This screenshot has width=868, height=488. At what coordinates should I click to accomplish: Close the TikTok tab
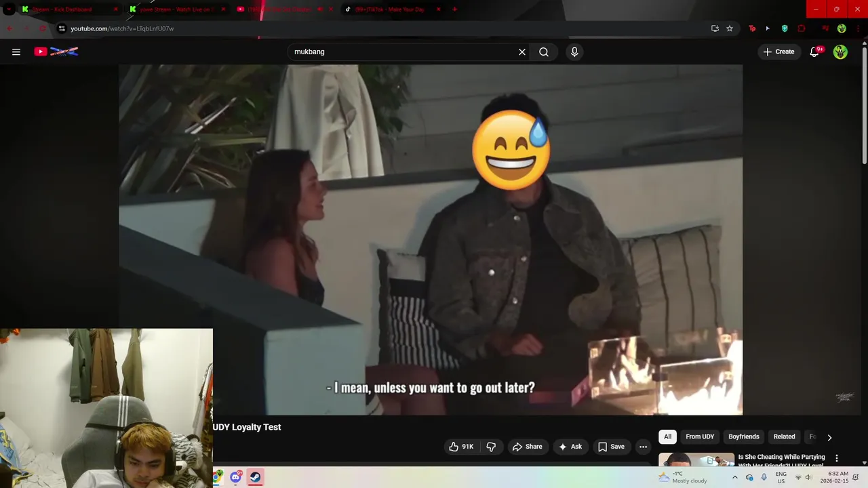pyautogui.click(x=438, y=9)
